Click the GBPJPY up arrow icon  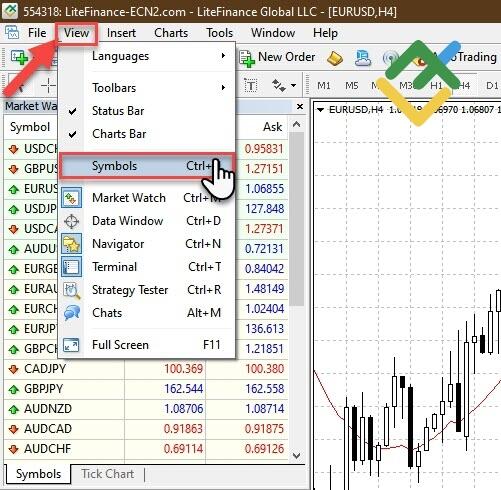click(x=13, y=389)
